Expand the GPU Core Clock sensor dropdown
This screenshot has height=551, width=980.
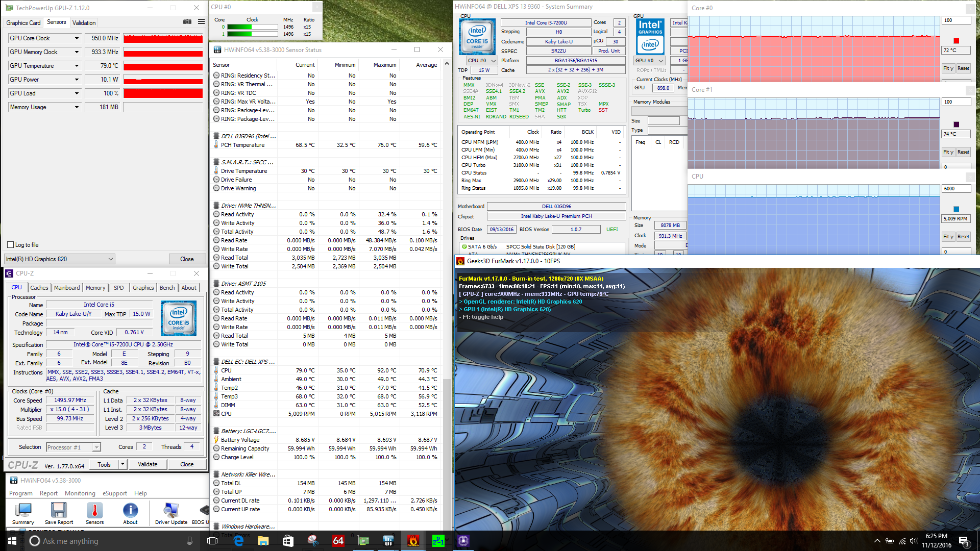point(77,38)
